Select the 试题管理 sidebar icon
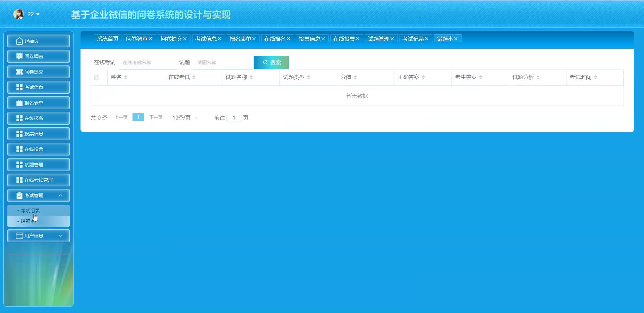644x313 pixels. coord(19,164)
